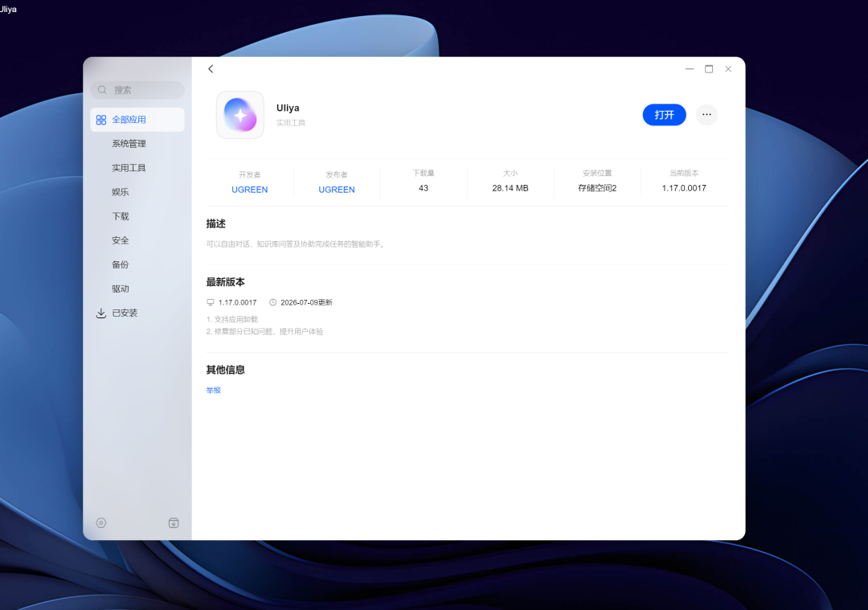Minimize the app center window
The width and height of the screenshot is (868, 610).
(690, 68)
